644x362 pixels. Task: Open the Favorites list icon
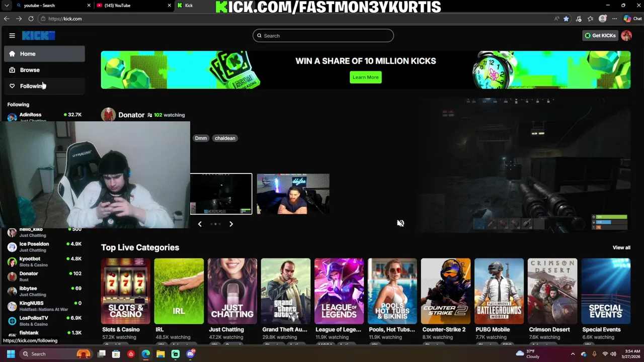click(591, 19)
